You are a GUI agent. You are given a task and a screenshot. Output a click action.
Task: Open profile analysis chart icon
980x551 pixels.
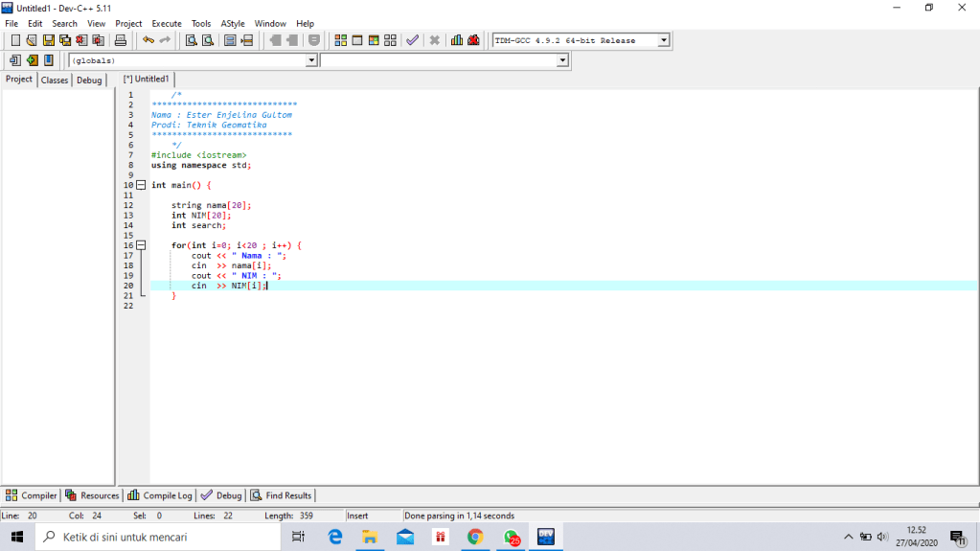pos(457,40)
